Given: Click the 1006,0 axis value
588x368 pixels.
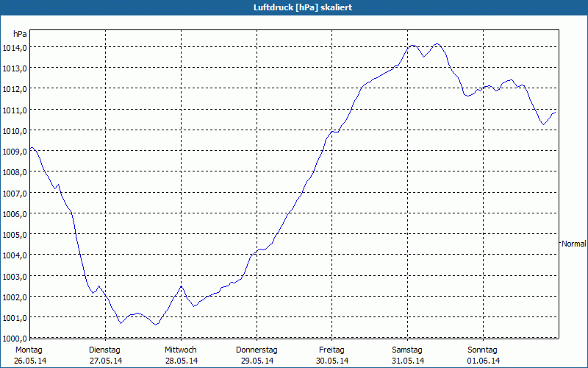Looking at the screenshot, I should coord(15,214).
